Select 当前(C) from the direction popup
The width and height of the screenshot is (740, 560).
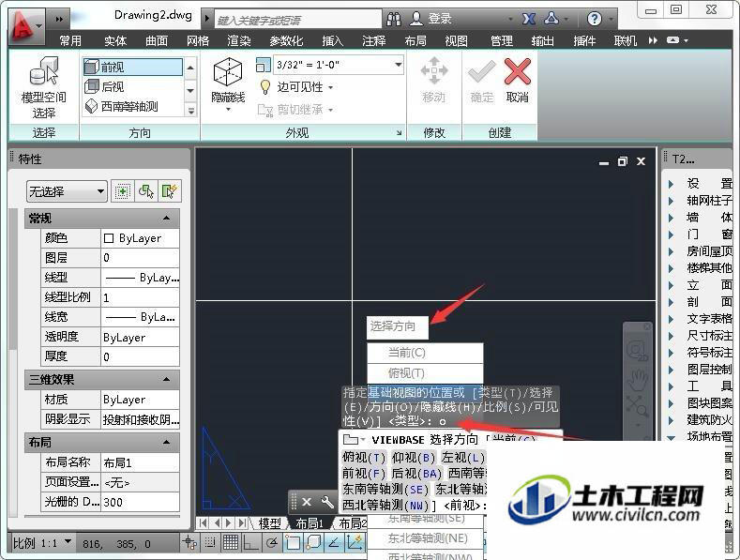click(x=425, y=353)
